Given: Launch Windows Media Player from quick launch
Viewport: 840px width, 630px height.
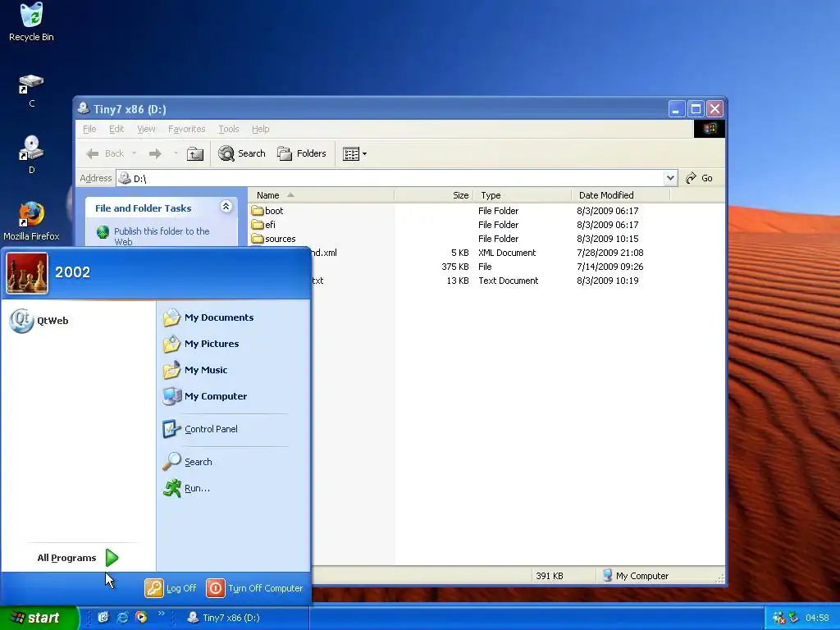Looking at the screenshot, I should coord(141,618).
